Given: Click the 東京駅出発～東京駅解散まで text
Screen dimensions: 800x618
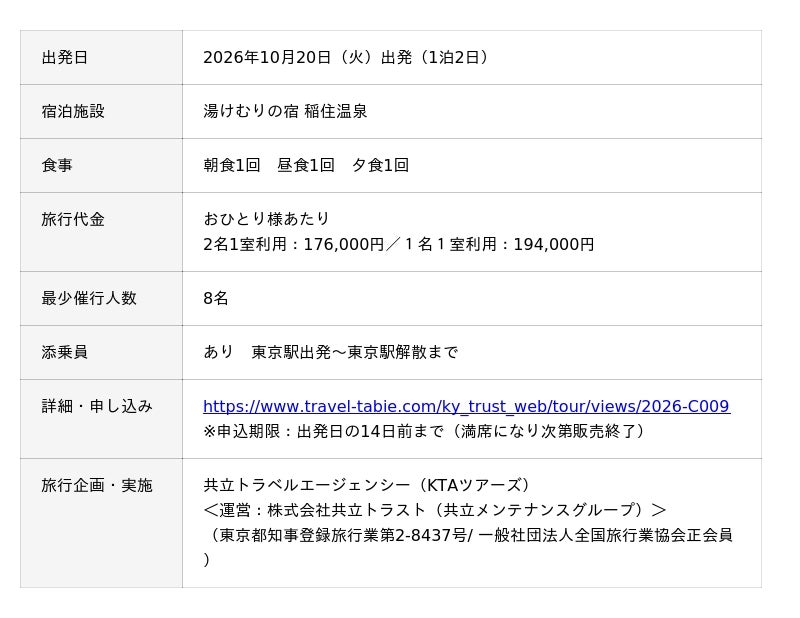Looking at the screenshot, I should tap(355, 352).
